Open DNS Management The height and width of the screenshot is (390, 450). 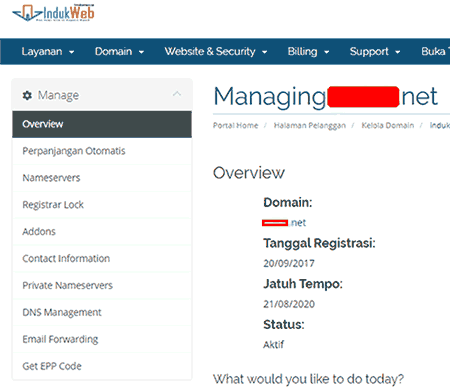[102, 312]
